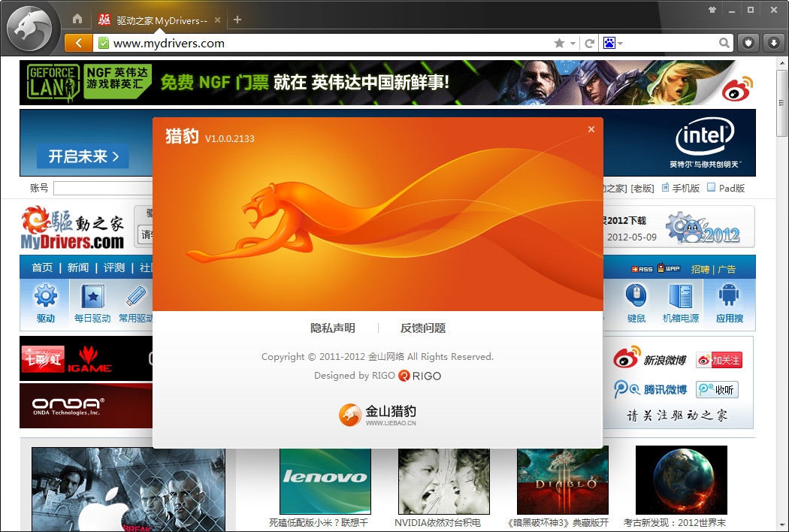The image size is (789, 532).
Task: Click the 金山猎豹 logo in the about dialog
Action: (x=377, y=414)
